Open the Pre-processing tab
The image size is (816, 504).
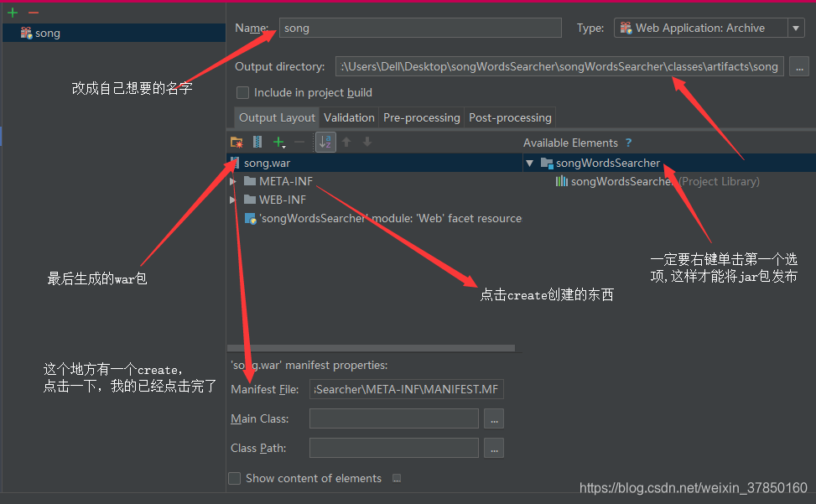coord(422,117)
